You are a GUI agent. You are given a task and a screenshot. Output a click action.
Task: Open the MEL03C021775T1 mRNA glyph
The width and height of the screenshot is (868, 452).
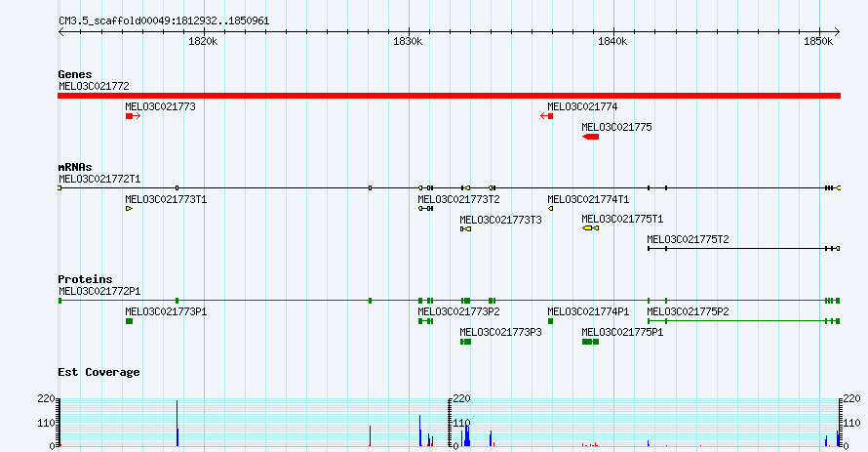(x=590, y=228)
